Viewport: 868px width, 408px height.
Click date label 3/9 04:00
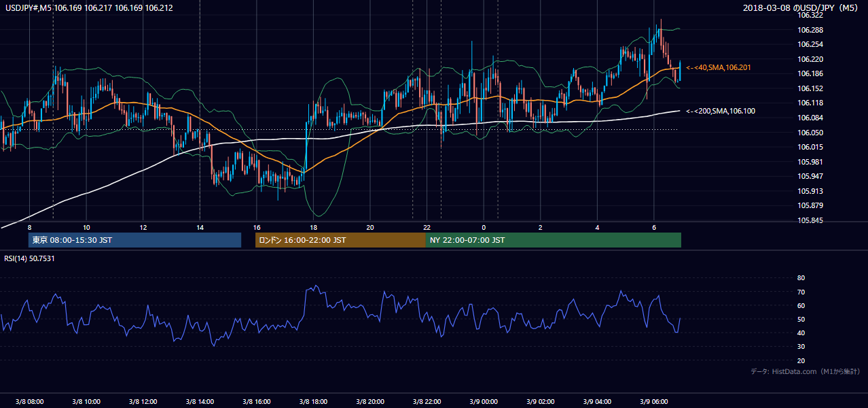coord(597,401)
